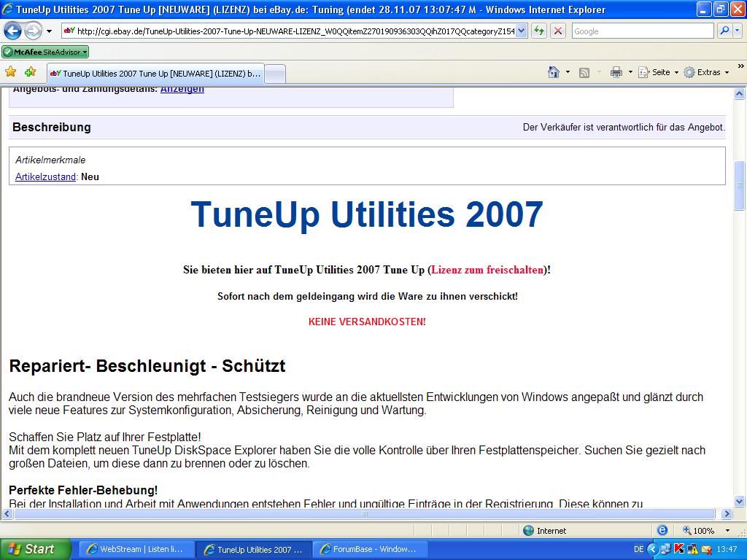
Task: Follow the Anzeigen link
Action: click(182, 90)
